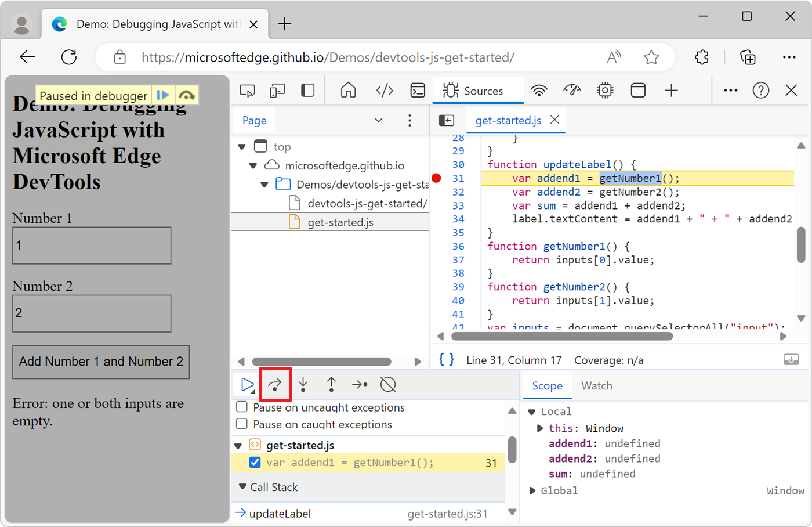
Task: Enable Pause on caught exceptions
Action: click(x=242, y=424)
